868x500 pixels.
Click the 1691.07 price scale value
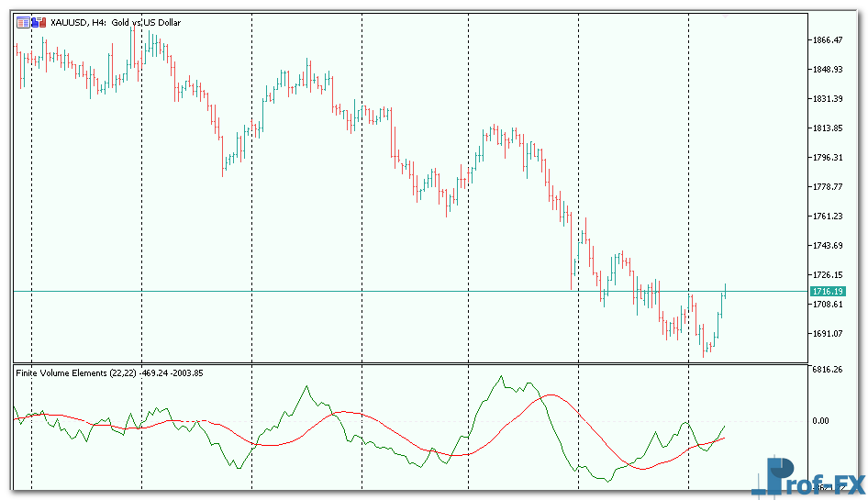tap(827, 334)
